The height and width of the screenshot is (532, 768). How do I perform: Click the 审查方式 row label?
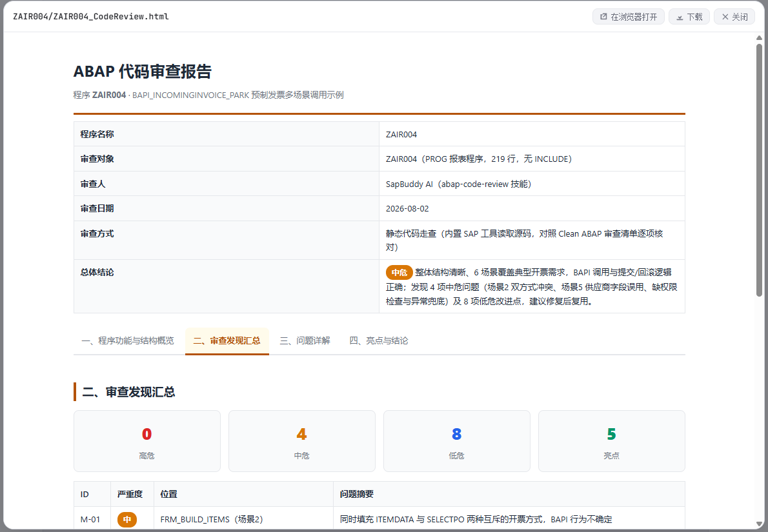[x=97, y=233]
